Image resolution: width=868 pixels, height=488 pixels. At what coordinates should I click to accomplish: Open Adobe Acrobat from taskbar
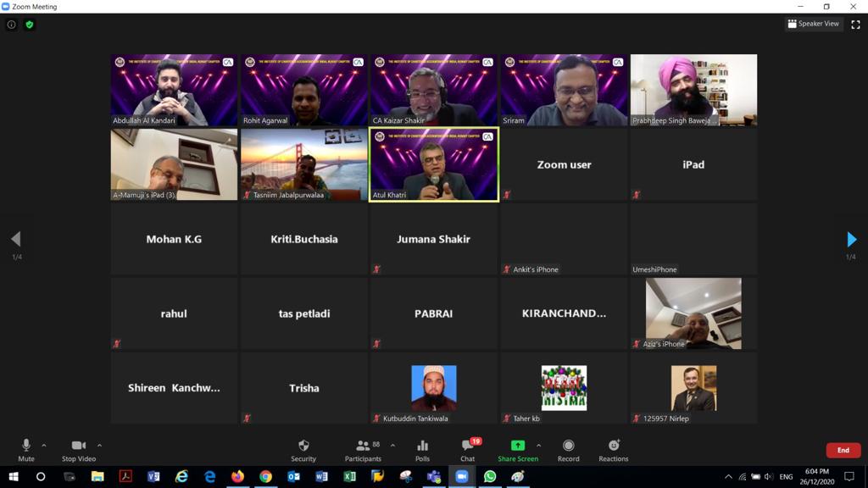coord(125,476)
